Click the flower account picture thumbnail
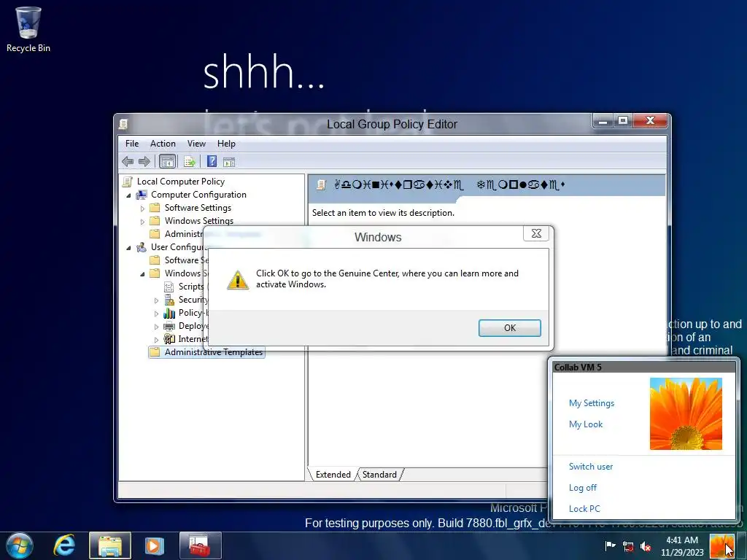Screen dimensions: 747x560 click(x=686, y=413)
